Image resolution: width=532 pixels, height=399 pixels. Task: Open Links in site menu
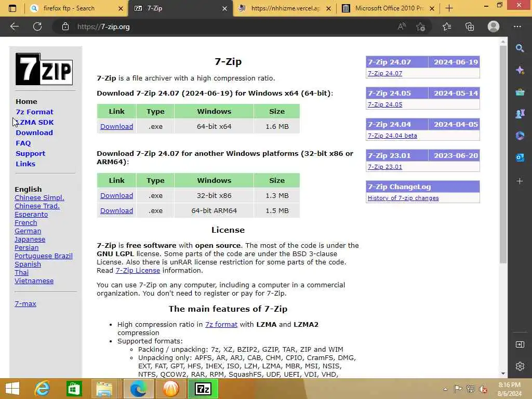(x=25, y=164)
